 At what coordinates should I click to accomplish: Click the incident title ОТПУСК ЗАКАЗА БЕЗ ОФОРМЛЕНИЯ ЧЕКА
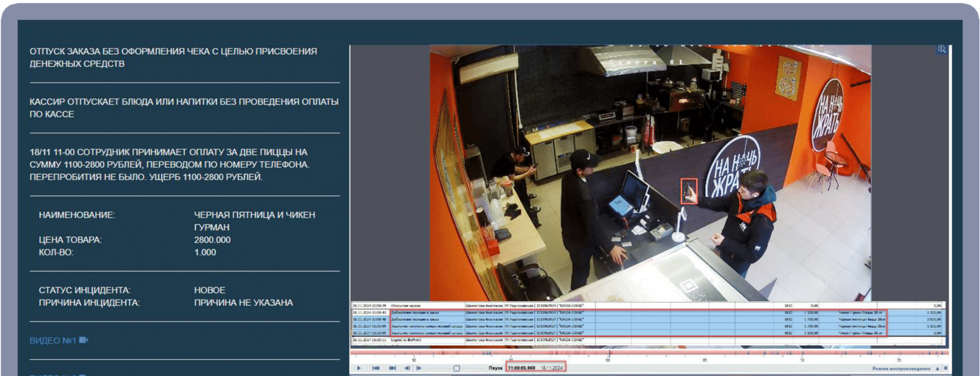pos(173,57)
